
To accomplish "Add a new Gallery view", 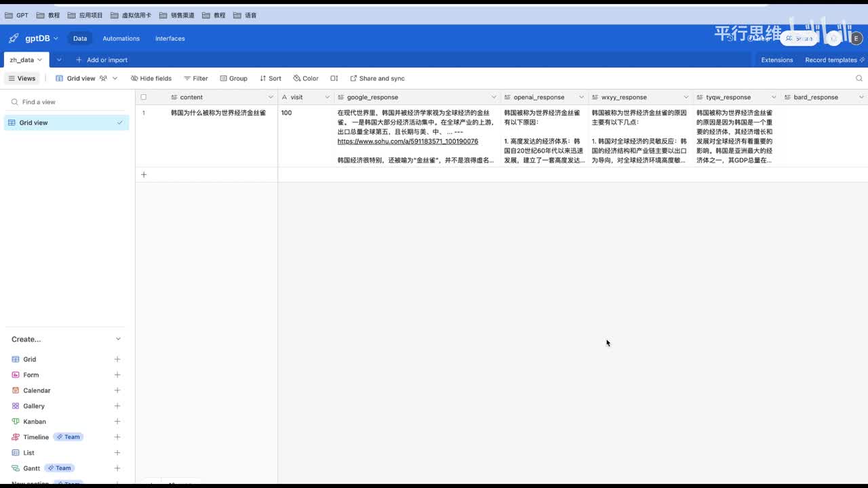I will point(117,406).
